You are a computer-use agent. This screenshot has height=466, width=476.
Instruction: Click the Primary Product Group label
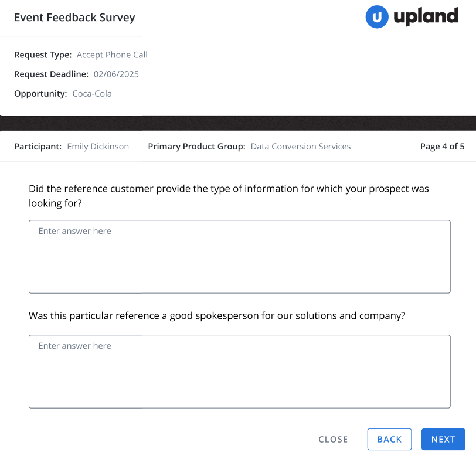[x=196, y=147]
